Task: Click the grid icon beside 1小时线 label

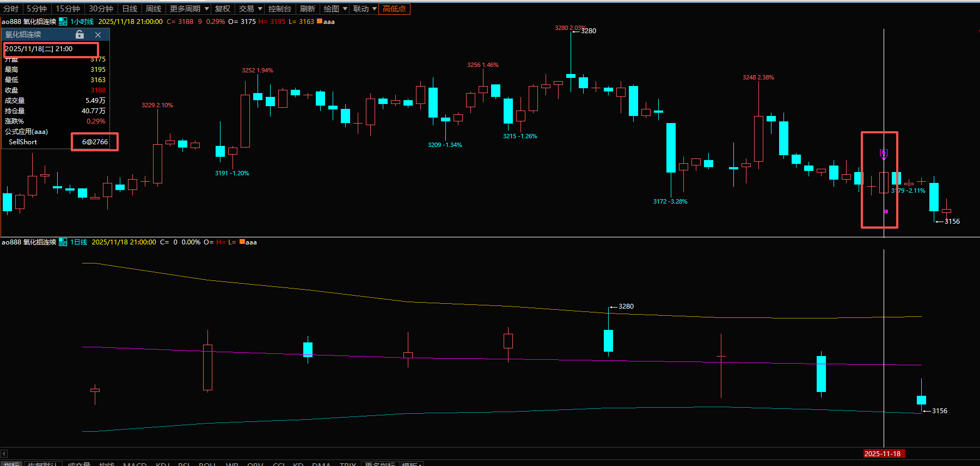Action: [63, 22]
